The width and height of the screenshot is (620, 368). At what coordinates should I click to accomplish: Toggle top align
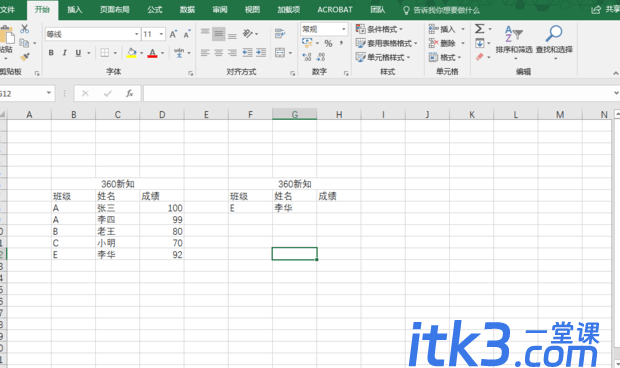coord(205,33)
